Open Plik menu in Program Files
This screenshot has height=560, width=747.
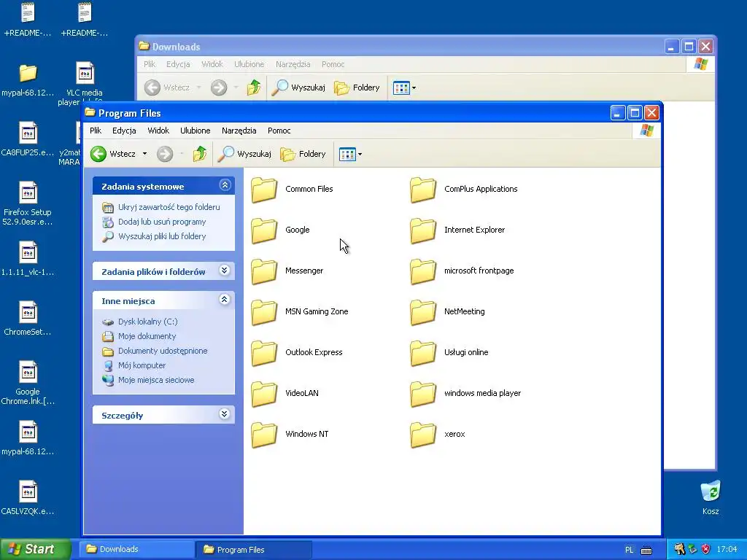(x=96, y=131)
